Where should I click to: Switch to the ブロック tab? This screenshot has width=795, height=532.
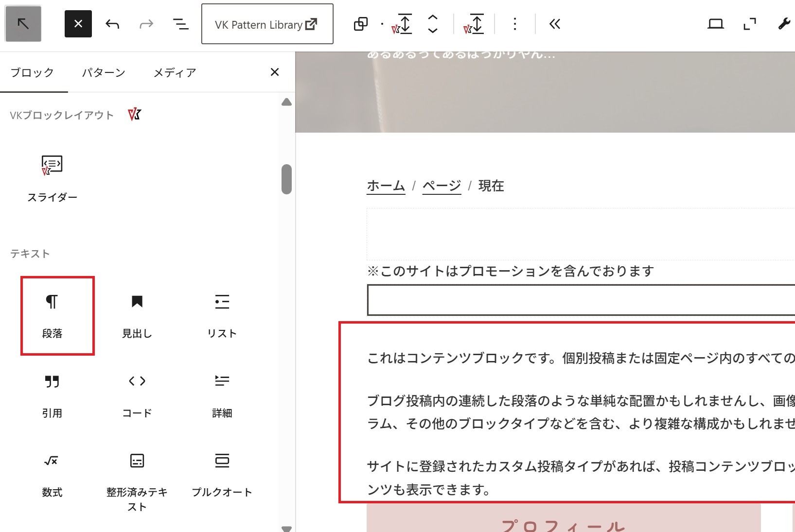tap(33, 73)
